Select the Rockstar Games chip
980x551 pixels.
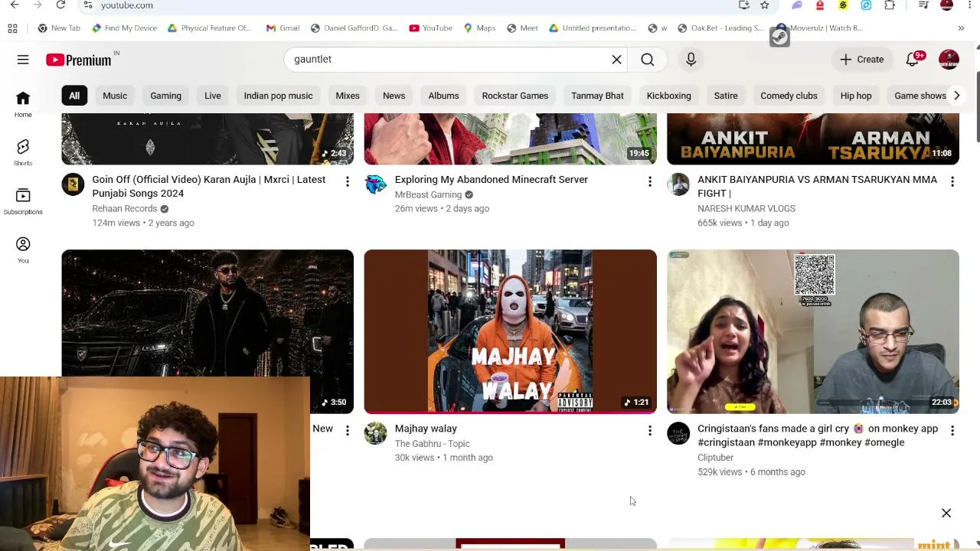tap(515, 96)
